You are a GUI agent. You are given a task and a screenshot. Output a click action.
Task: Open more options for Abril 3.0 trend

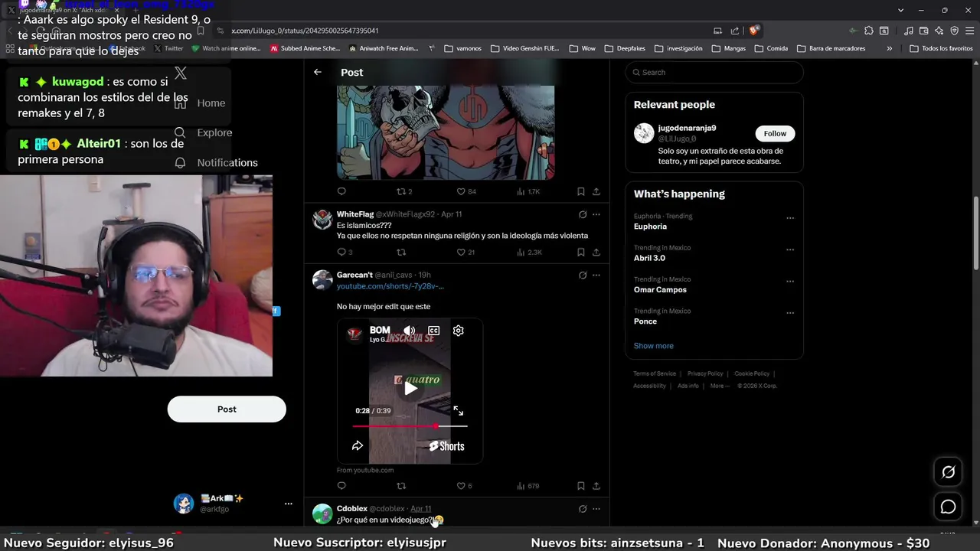coord(790,249)
